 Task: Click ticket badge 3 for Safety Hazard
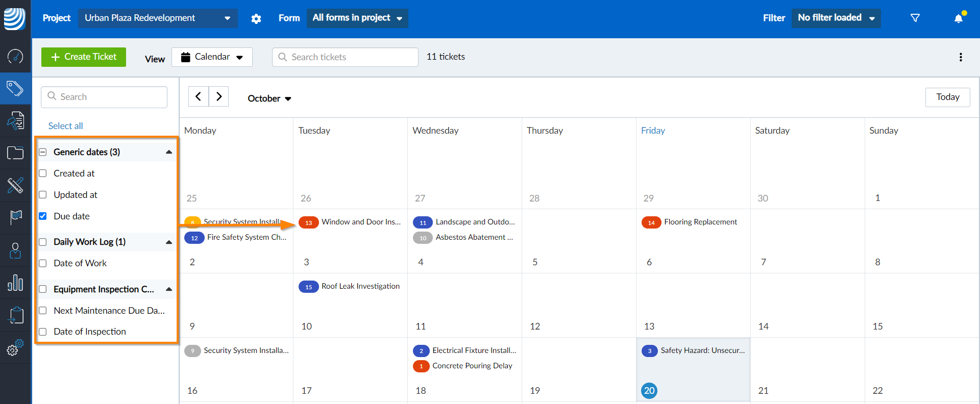[x=650, y=351]
